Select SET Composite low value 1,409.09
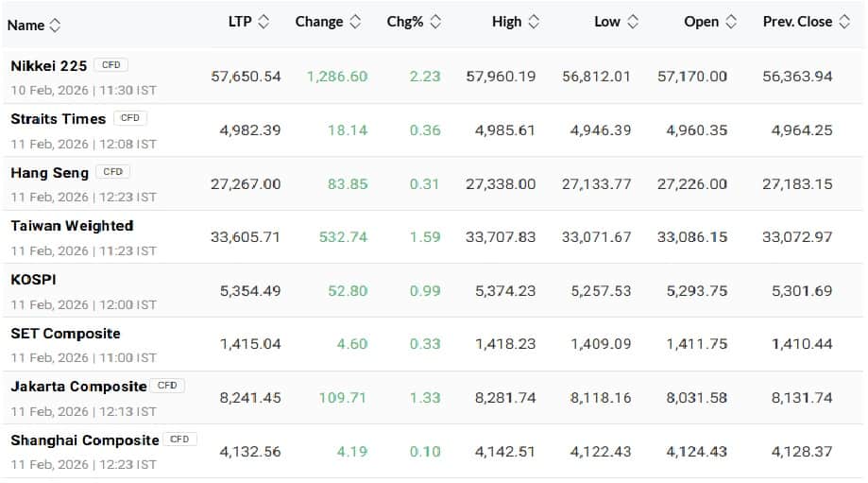Image resolution: width=868 pixels, height=483 pixels. [x=601, y=344]
